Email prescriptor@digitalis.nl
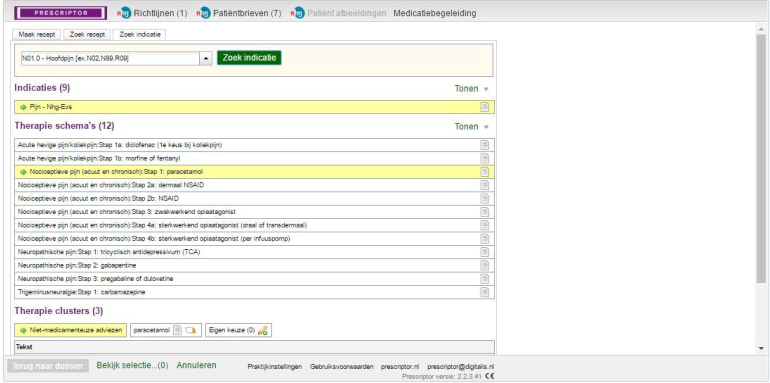Screen dimensions: 770x383 [462, 367]
